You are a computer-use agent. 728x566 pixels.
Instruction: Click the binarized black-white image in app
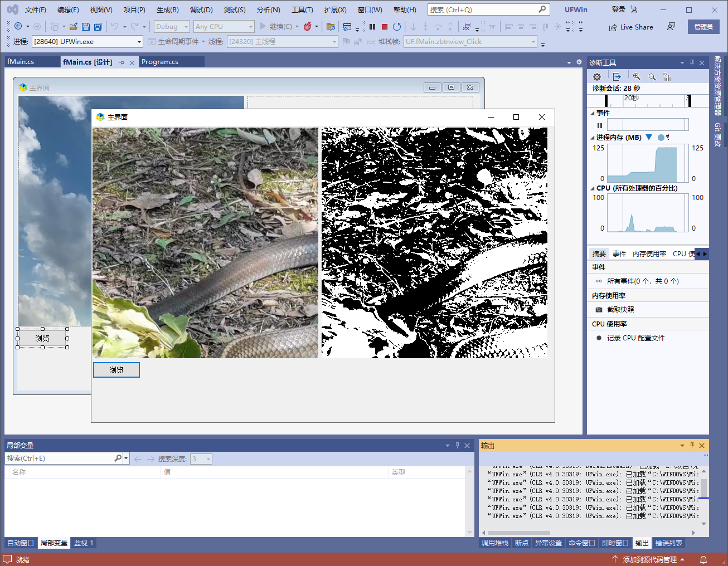coord(434,243)
